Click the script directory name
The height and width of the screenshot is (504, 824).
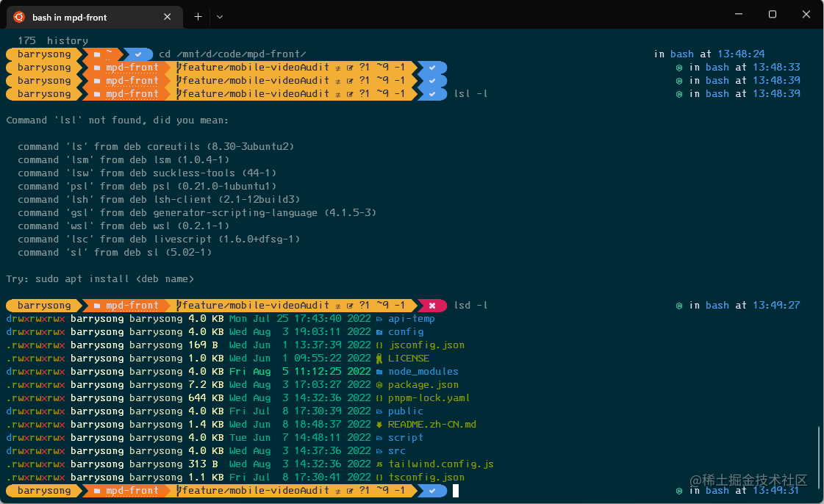(x=406, y=438)
